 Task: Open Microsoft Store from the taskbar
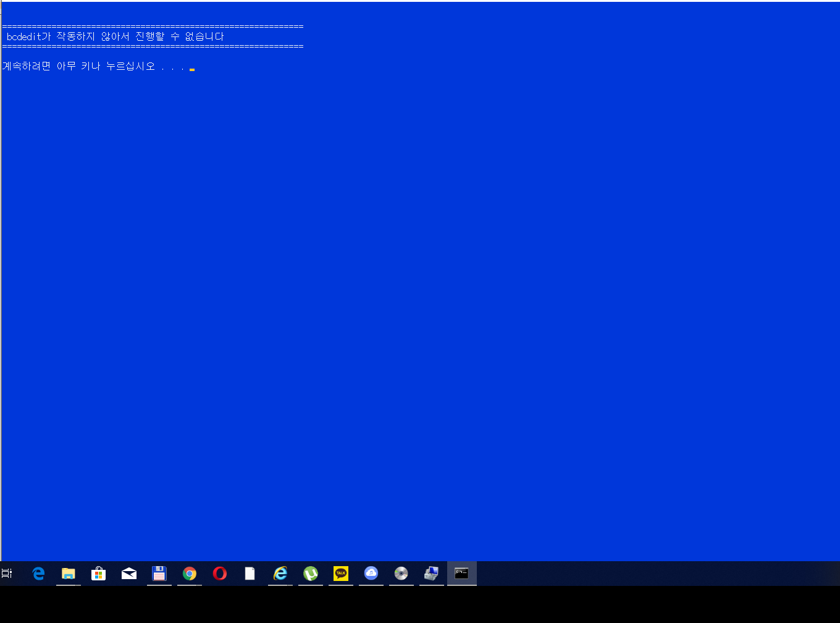[99, 574]
